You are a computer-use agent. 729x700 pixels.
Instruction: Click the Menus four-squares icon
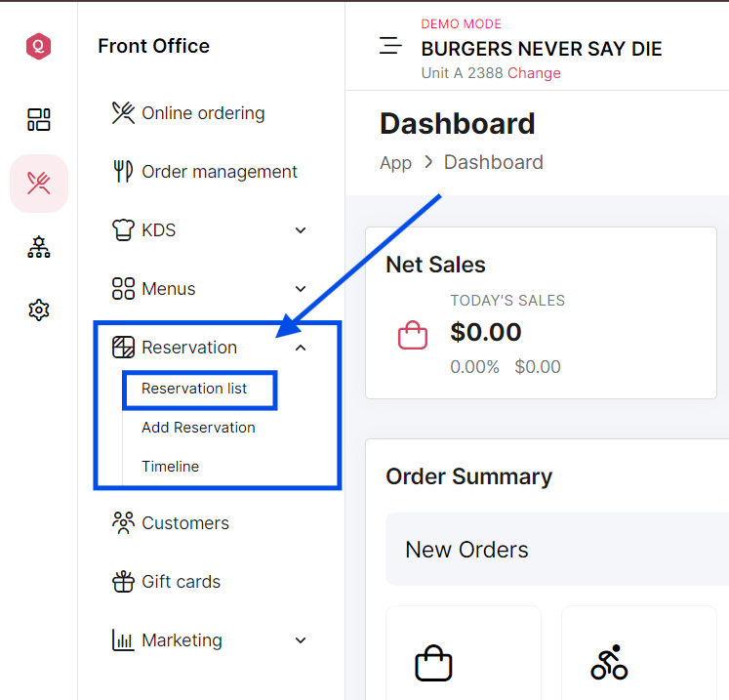pyautogui.click(x=123, y=288)
